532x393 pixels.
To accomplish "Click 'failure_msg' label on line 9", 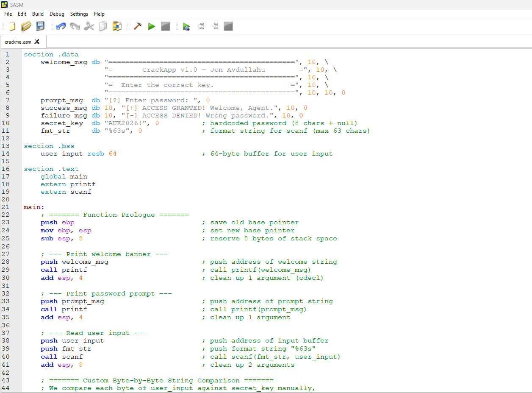I will pyautogui.click(x=64, y=115).
